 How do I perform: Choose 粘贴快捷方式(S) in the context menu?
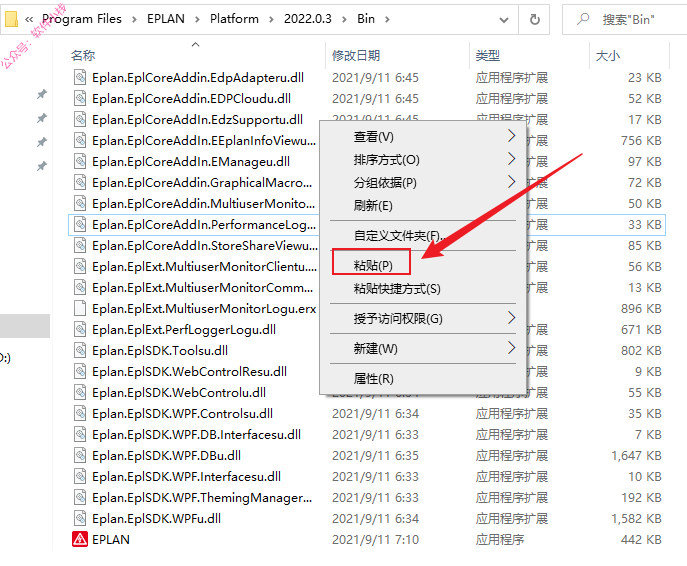[x=423, y=289]
